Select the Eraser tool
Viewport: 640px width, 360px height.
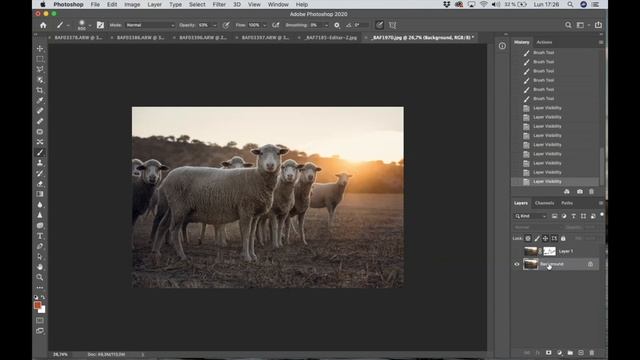click(x=40, y=184)
